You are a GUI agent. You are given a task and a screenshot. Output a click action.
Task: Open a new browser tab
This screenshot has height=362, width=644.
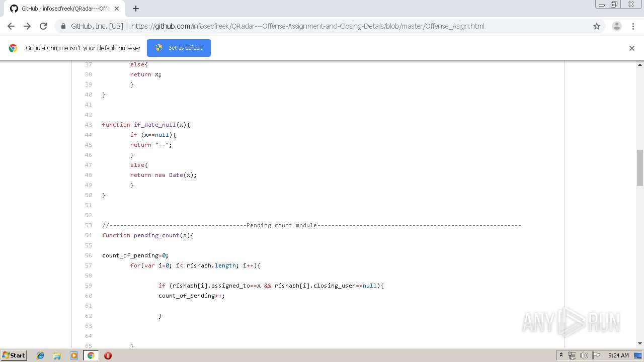point(136,9)
